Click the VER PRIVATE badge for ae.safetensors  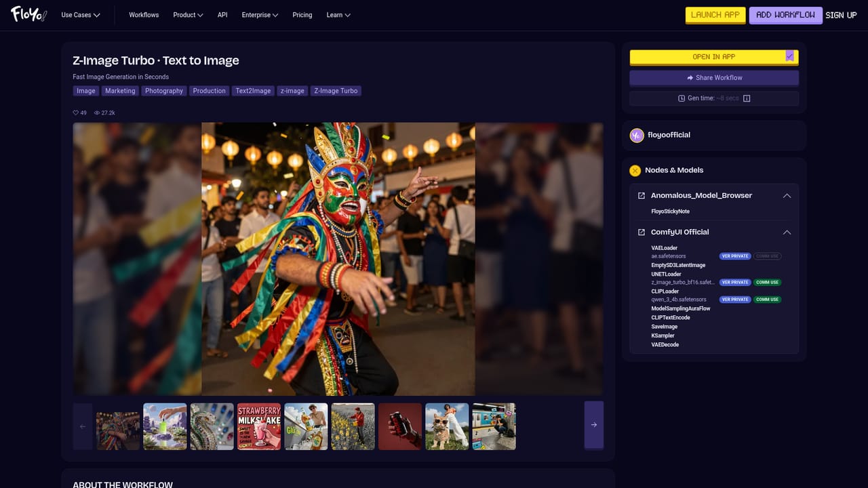pyautogui.click(x=735, y=256)
